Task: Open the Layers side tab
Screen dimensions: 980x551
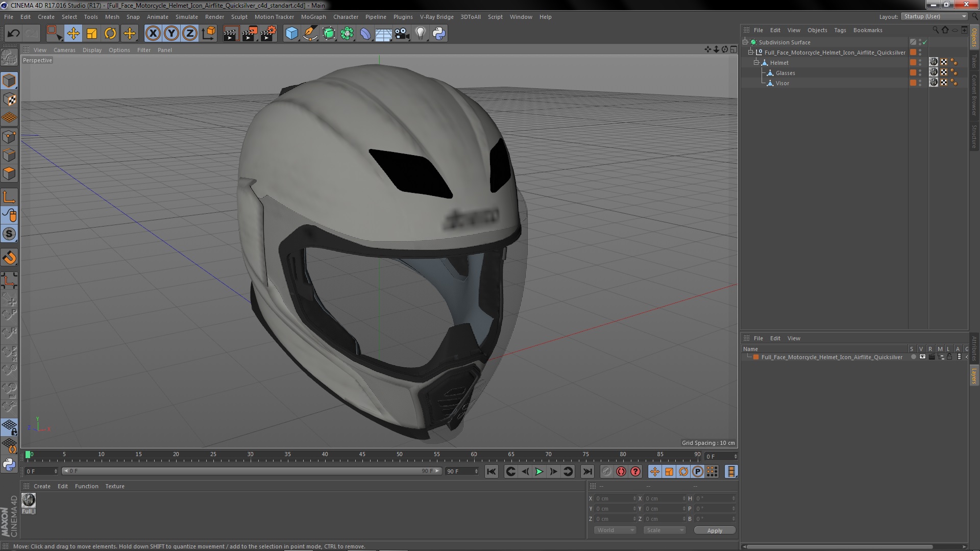Action: [974, 376]
